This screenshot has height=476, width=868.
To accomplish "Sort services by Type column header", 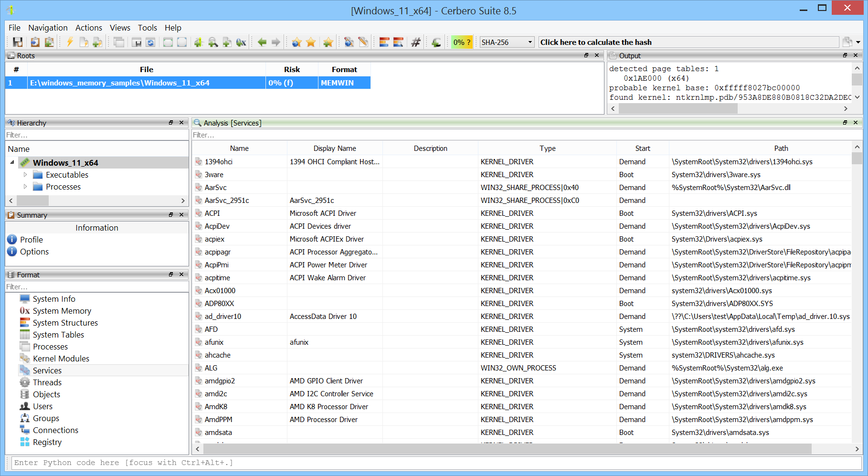I will (x=547, y=148).
